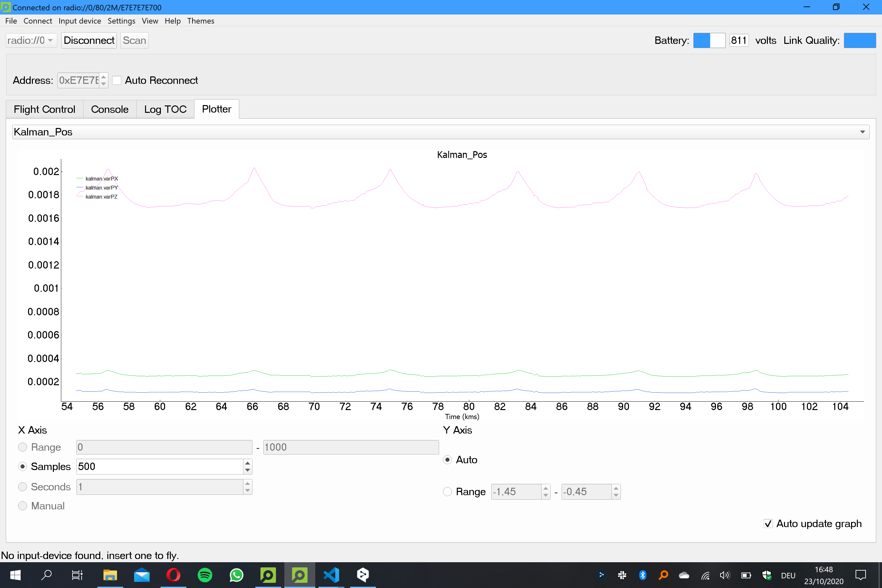Expand the Kalman_Pos plot selection dropdown

(x=862, y=132)
